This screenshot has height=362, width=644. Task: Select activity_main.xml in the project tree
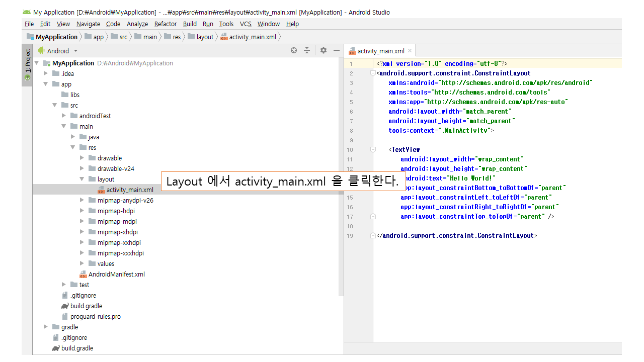pos(129,190)
